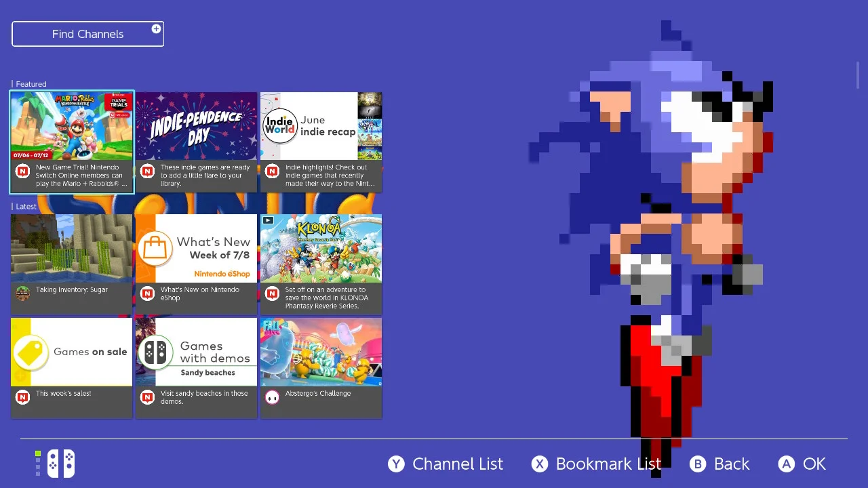
Task: Click the "Latest" section label
Action: 26,206
